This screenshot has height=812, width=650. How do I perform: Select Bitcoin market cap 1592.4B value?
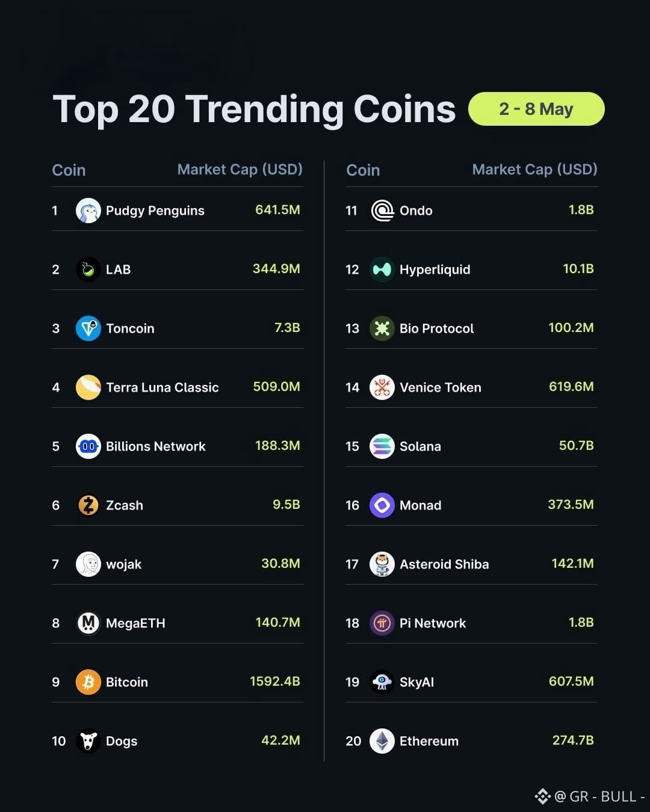tap(275, 681)
